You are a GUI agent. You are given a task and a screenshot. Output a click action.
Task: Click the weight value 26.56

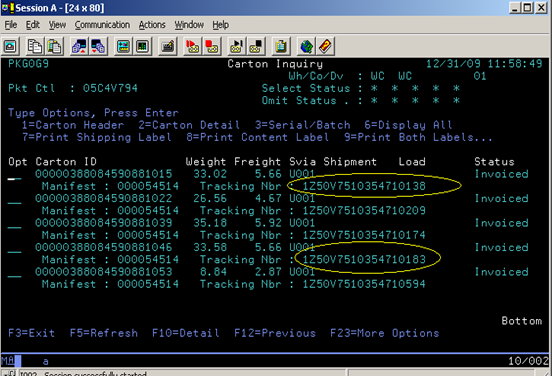pos(210,198)
